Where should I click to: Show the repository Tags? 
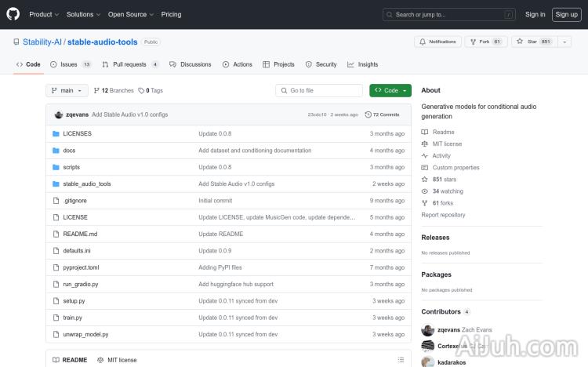tap(151, 91)
